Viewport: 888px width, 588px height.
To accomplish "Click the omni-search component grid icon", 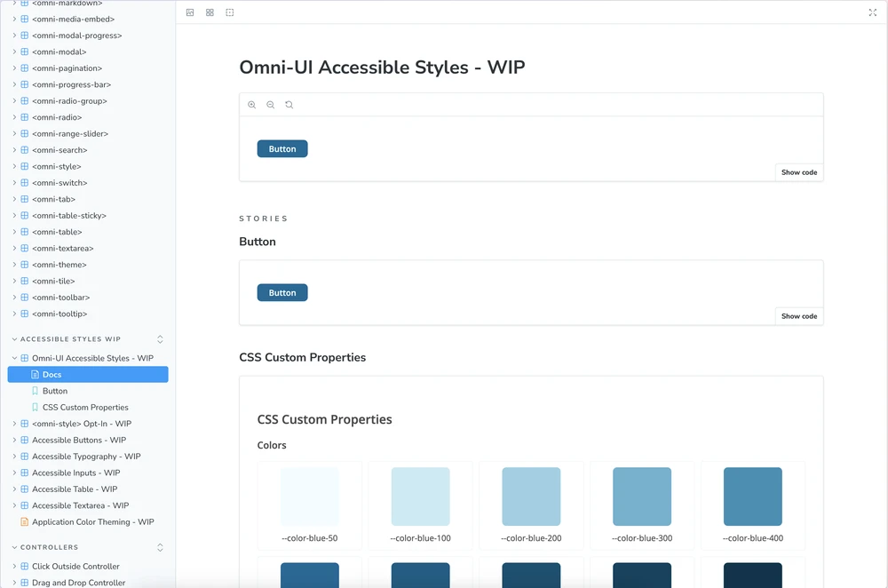I will pos(24,150).
